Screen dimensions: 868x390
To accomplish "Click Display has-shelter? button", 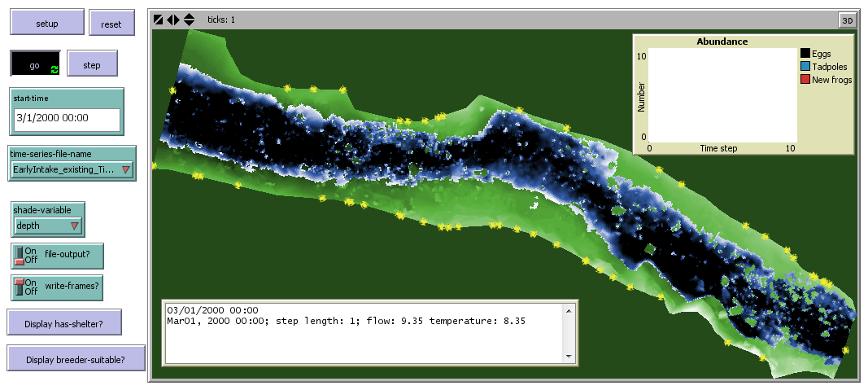I will pos(64,323).
